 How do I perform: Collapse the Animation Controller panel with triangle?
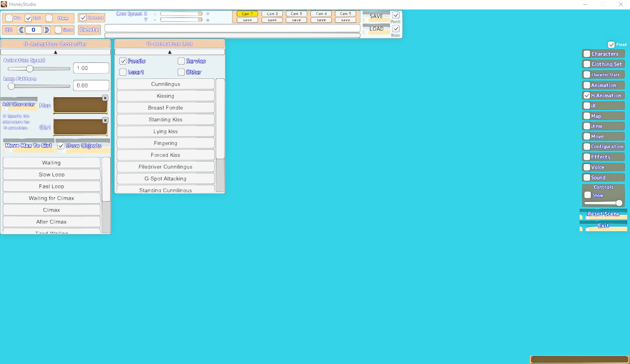click(56, 52)
